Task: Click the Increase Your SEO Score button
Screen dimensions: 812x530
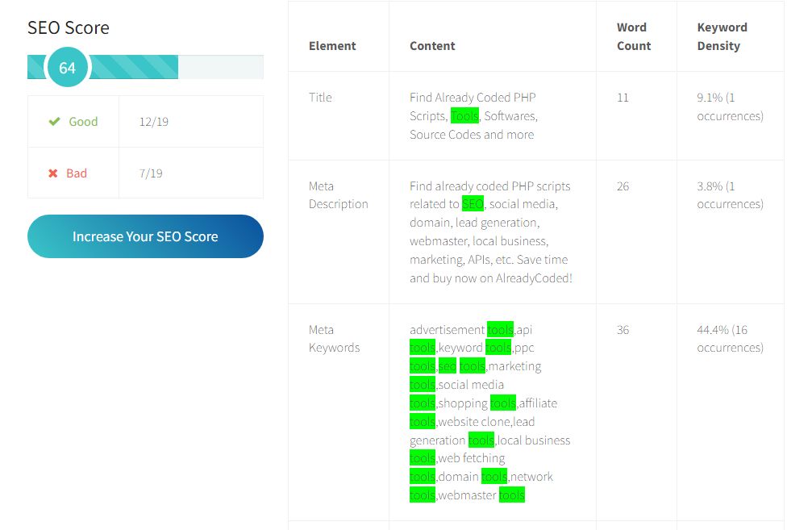Action: coord(145,236)
